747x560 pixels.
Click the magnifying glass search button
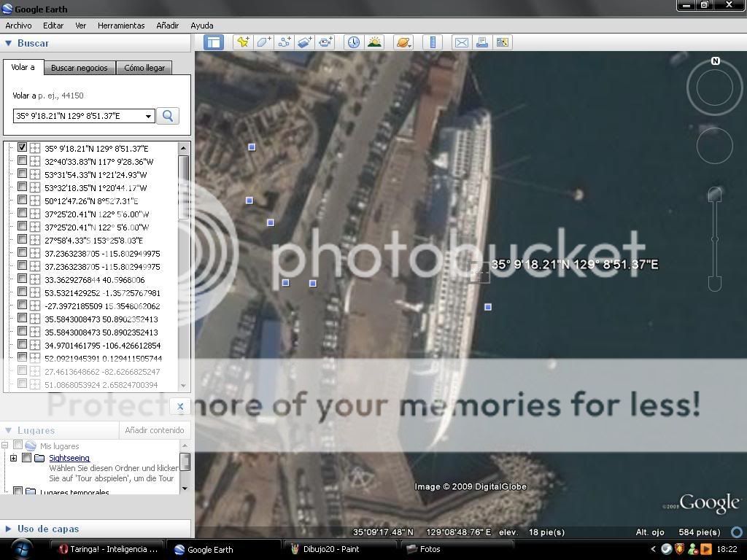168,116
